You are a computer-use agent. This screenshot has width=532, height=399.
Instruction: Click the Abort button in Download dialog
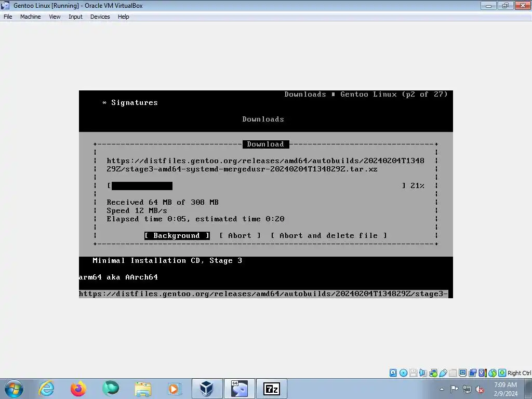(240, 235)
